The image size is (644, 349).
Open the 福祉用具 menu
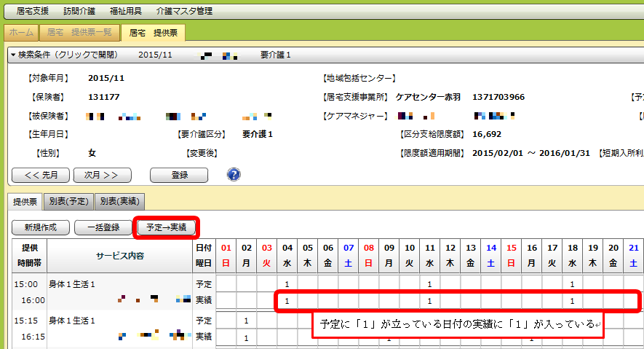[x=125, y=11]
